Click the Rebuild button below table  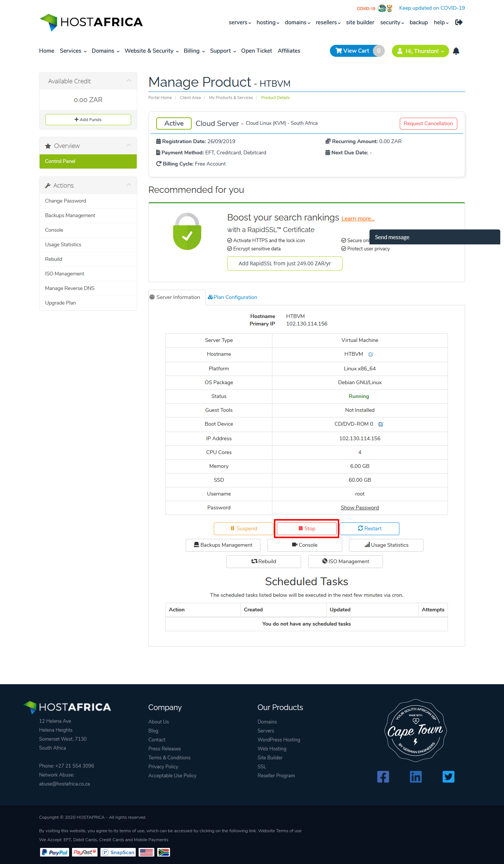264,562
